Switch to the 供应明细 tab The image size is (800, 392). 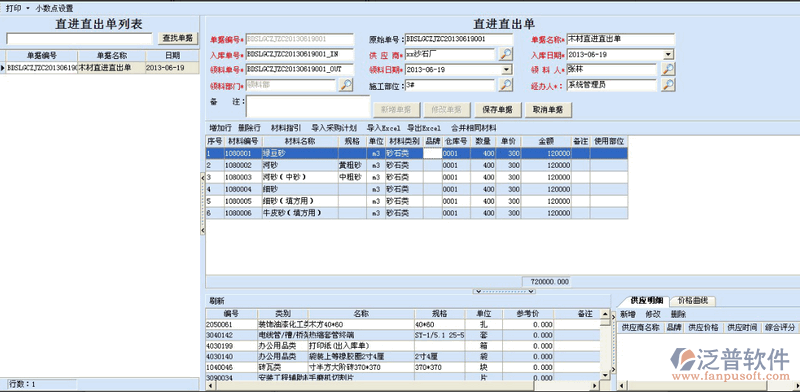[646, 301]
